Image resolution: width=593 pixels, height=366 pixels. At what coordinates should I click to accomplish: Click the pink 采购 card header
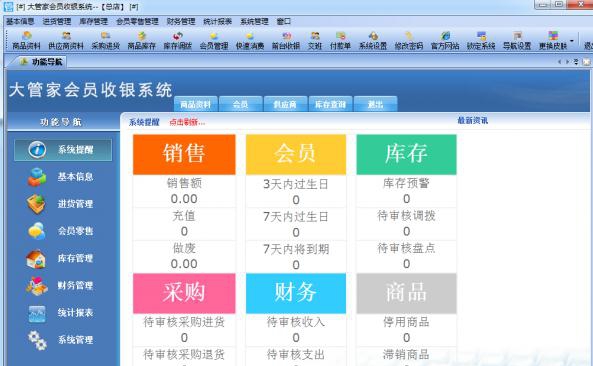tap(184, 293)
